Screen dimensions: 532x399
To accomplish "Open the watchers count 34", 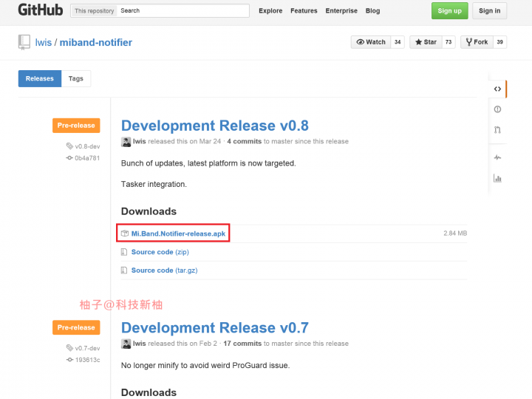I will 398,42.
